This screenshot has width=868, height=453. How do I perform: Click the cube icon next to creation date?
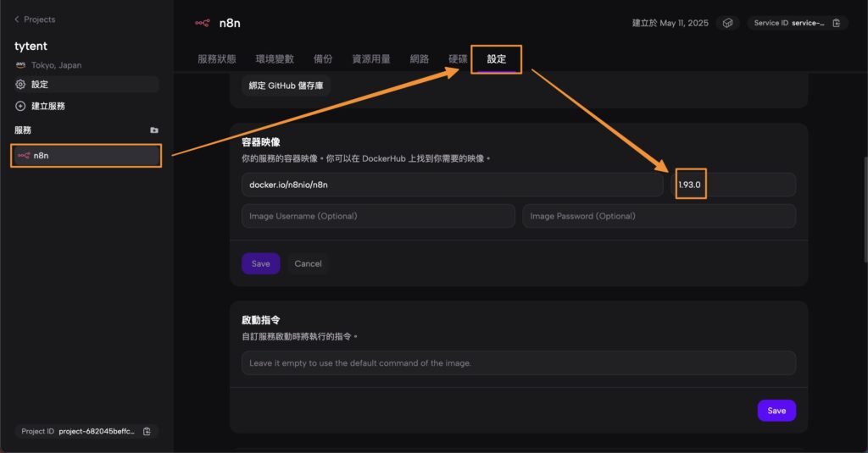(727, 23)
